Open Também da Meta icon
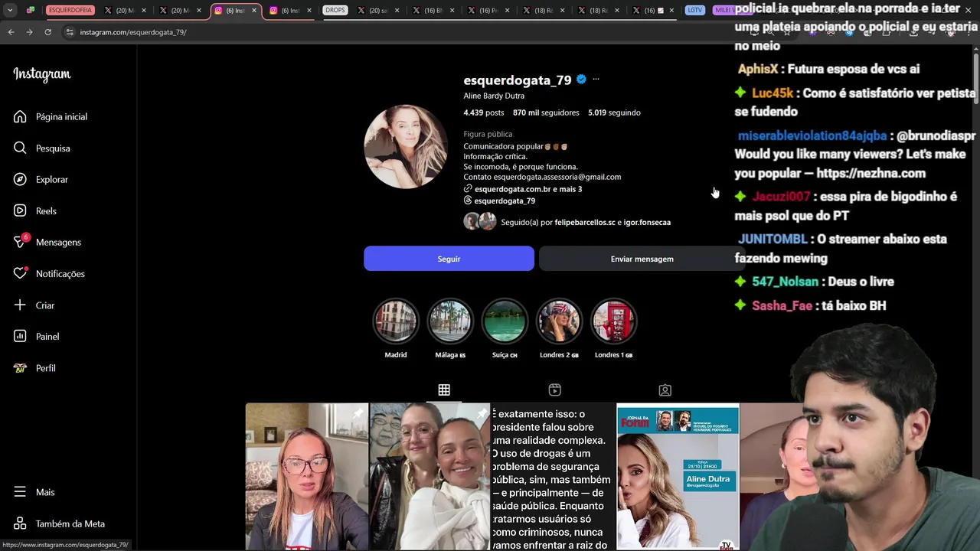This screenshot has width=980, height=551. tap(20, 523)
